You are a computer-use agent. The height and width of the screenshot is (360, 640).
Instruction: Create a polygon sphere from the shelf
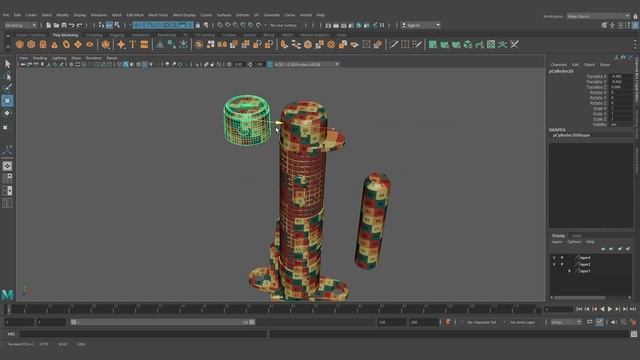tap(20, 44)
